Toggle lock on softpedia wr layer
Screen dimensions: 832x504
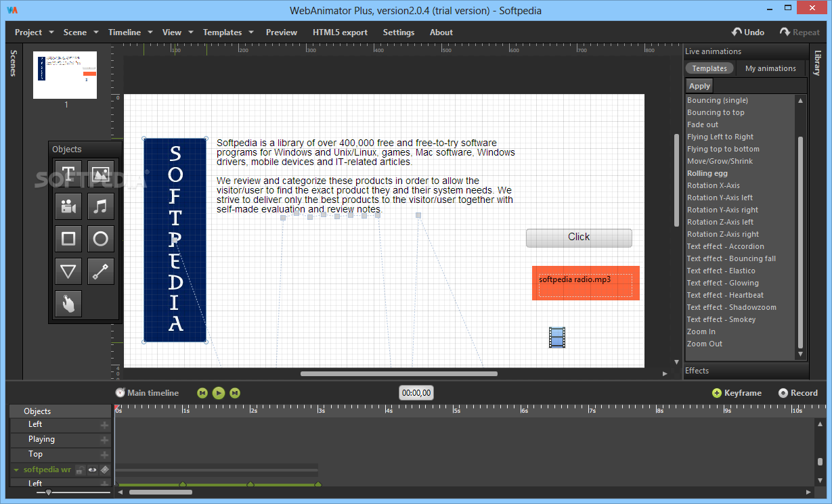pos(80,469)
